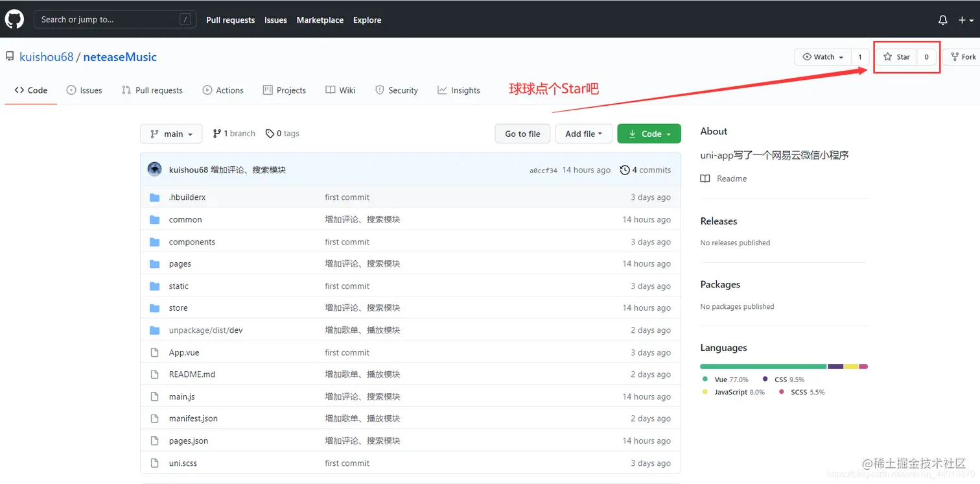
Task: Open the 0 tags link
Action: pos(283,134)
